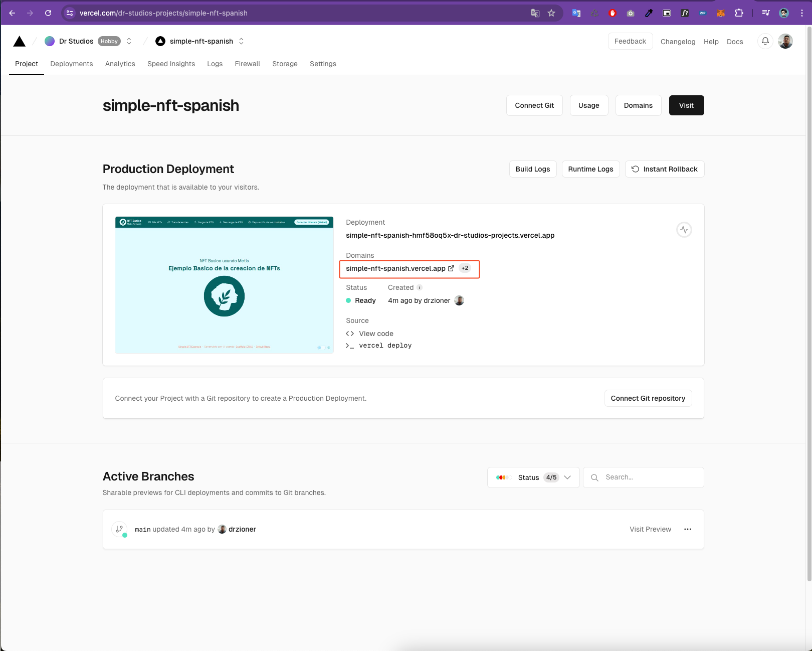Open the site information icon in the address bar
The height and width of the screenshot is (651, 812).
[x=70, y=13]
